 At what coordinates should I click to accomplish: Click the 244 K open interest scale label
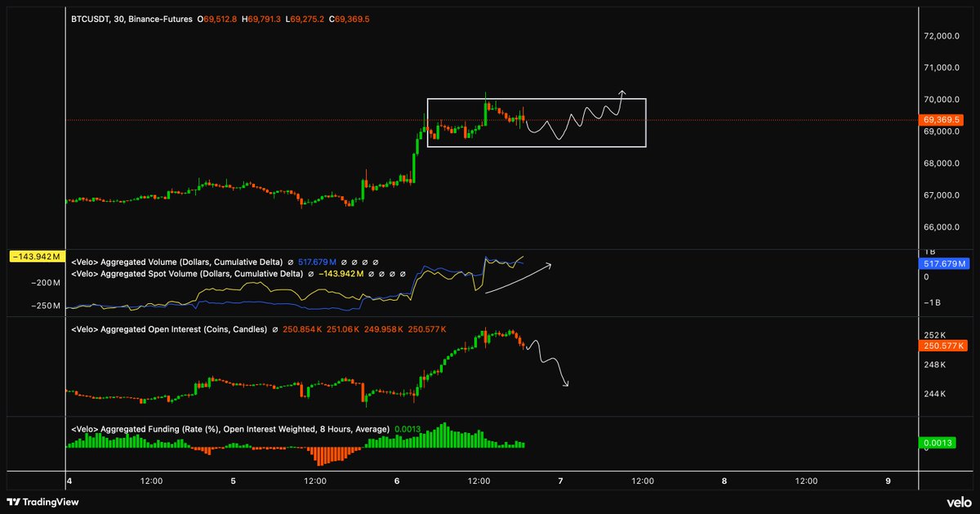pos(935,394)
